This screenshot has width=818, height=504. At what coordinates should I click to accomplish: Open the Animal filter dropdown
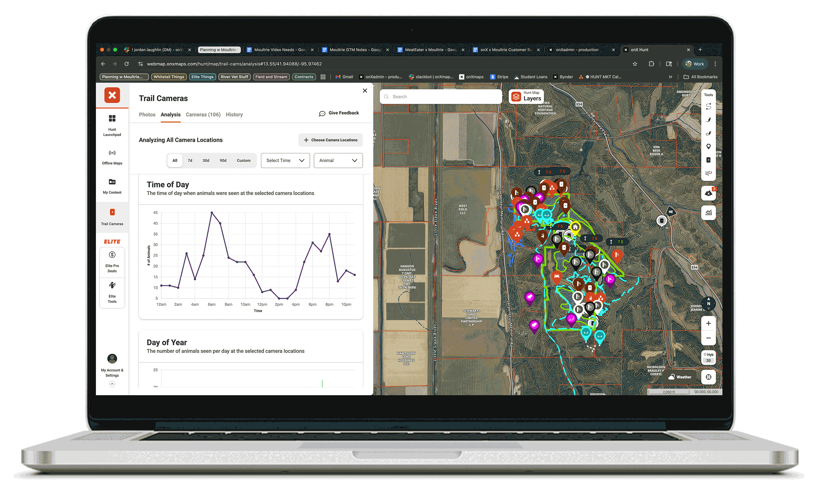tap(338, 161)
